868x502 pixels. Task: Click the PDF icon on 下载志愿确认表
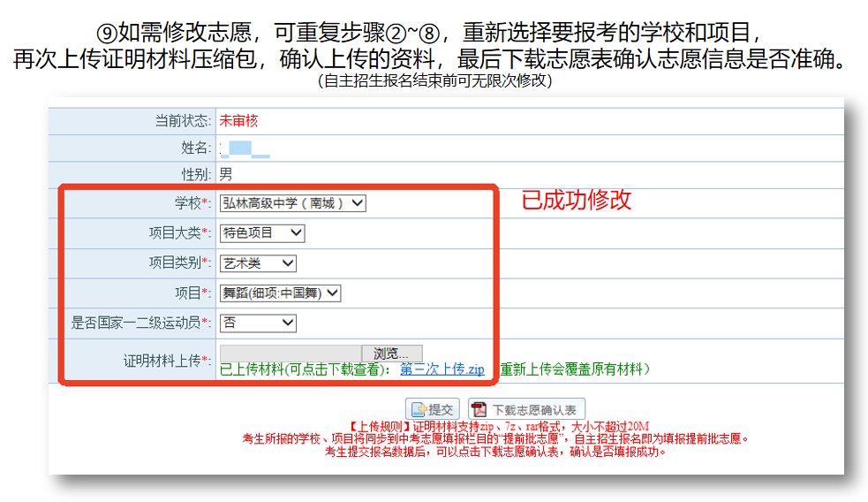pos(479,409)
